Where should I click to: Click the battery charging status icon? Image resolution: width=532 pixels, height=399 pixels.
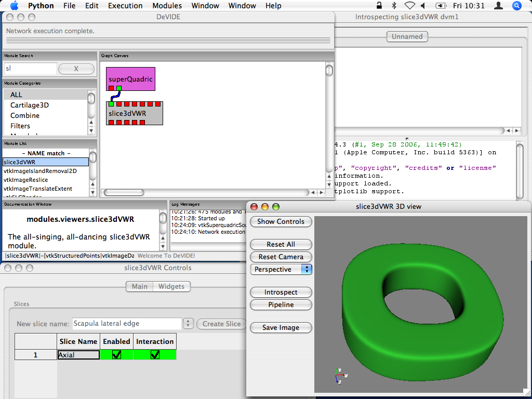pyautogui.click(x=441, y=5)
